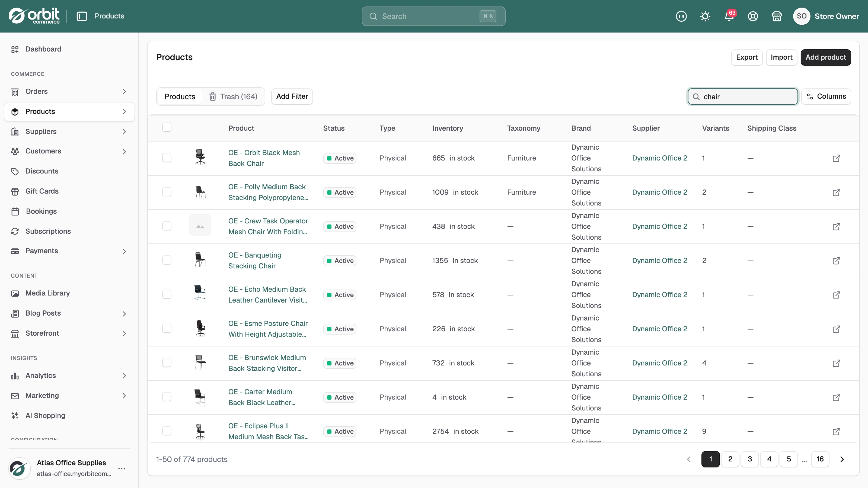Open Dashboard in the sidebar
Image resolution: width=868 pixels, height=488 pixels.
tap(69, 50)
